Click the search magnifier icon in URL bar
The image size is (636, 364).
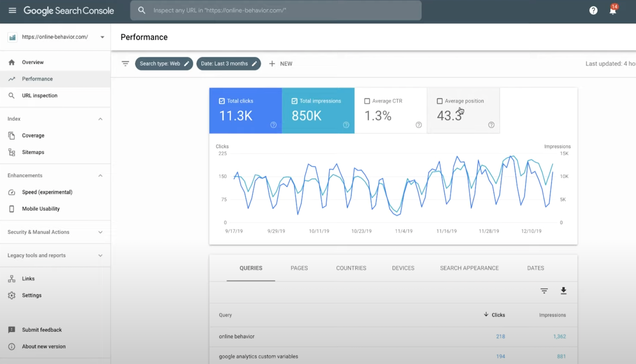(142, 10)
